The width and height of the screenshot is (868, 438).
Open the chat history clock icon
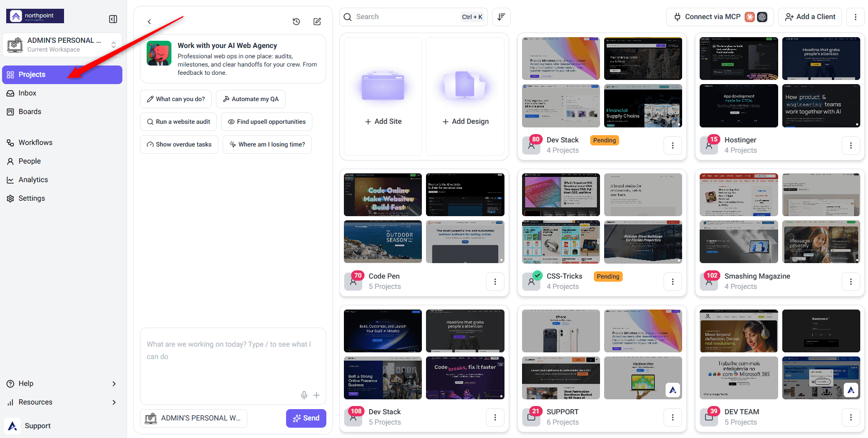296,22
